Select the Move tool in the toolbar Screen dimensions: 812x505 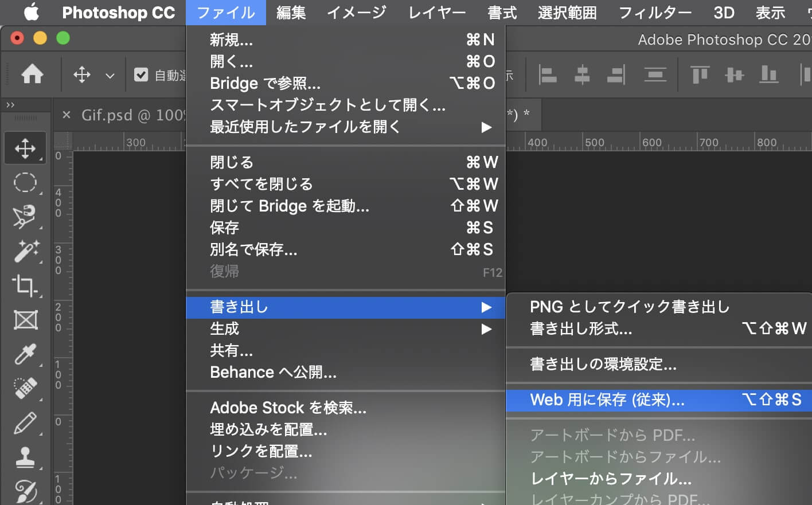25,148
